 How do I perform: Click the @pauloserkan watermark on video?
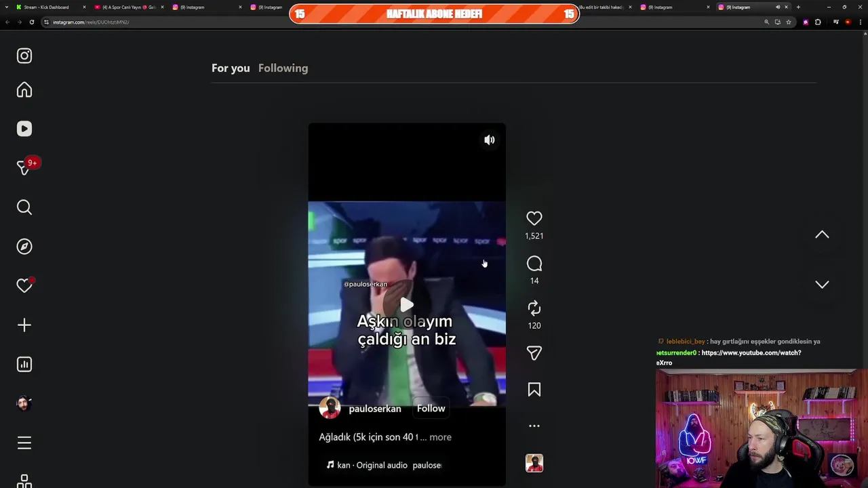(x=366, y=284)
